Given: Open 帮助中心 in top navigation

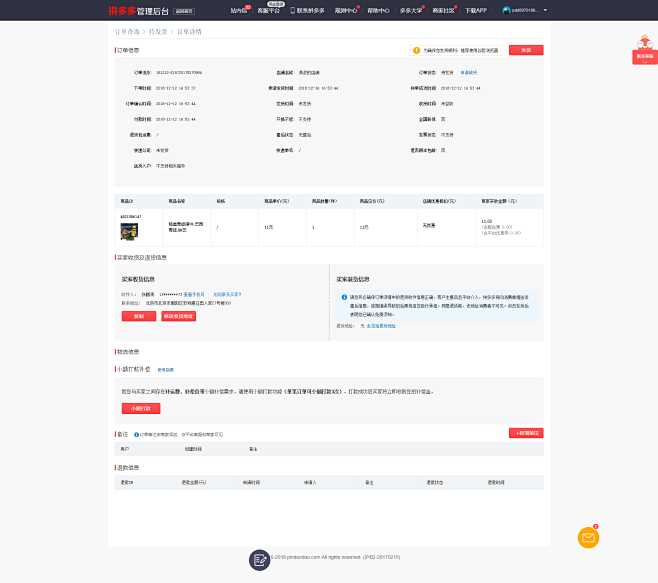Looking at the screenshot, I should coord(378,10).
